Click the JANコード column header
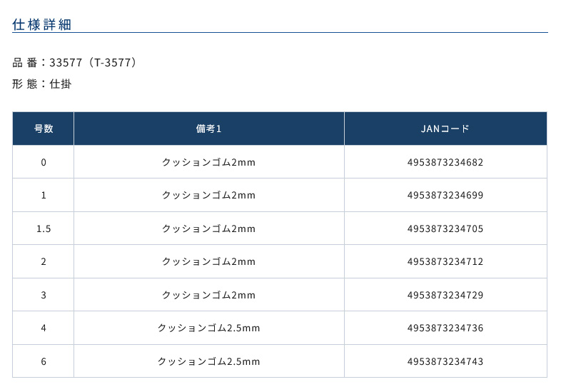 [x=445, y=129]
